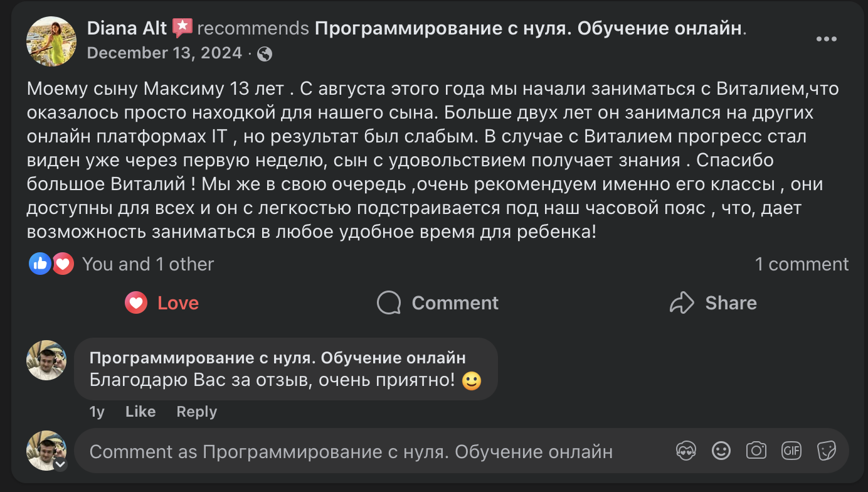This screenshot has width=868, height=492.
Task: Like the page's reply comment
Action: point(140,412)
